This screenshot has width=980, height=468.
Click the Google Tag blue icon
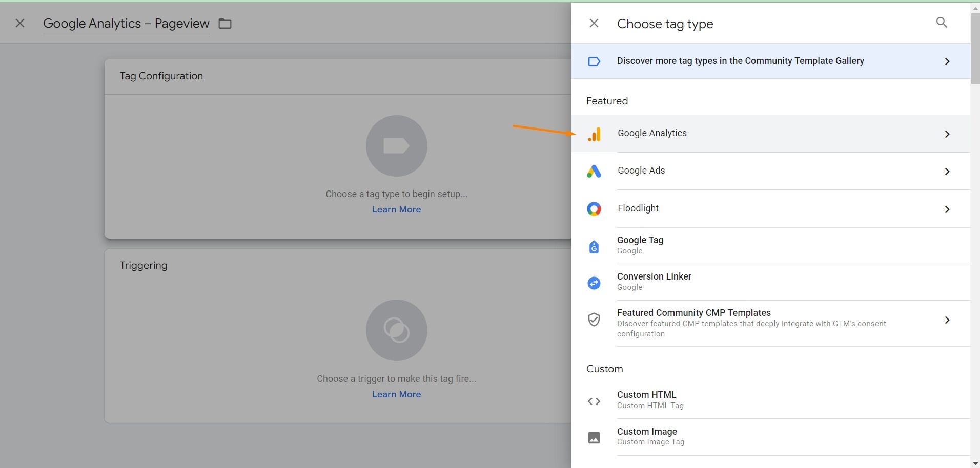coord(594,247)
